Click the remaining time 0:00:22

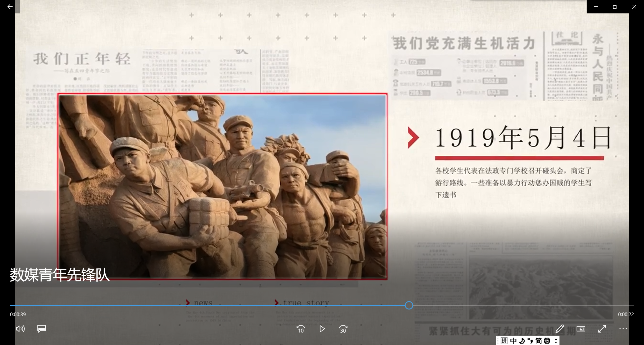coord(626,315)
